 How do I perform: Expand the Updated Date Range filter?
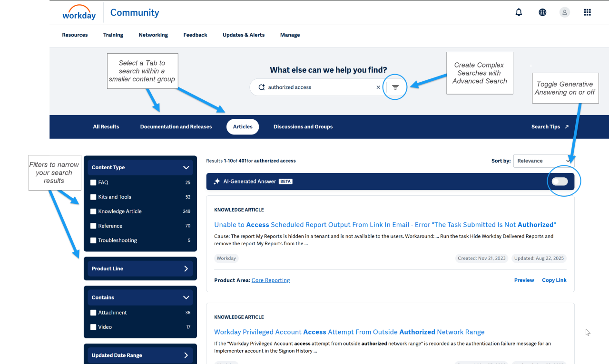pos(140,355)
